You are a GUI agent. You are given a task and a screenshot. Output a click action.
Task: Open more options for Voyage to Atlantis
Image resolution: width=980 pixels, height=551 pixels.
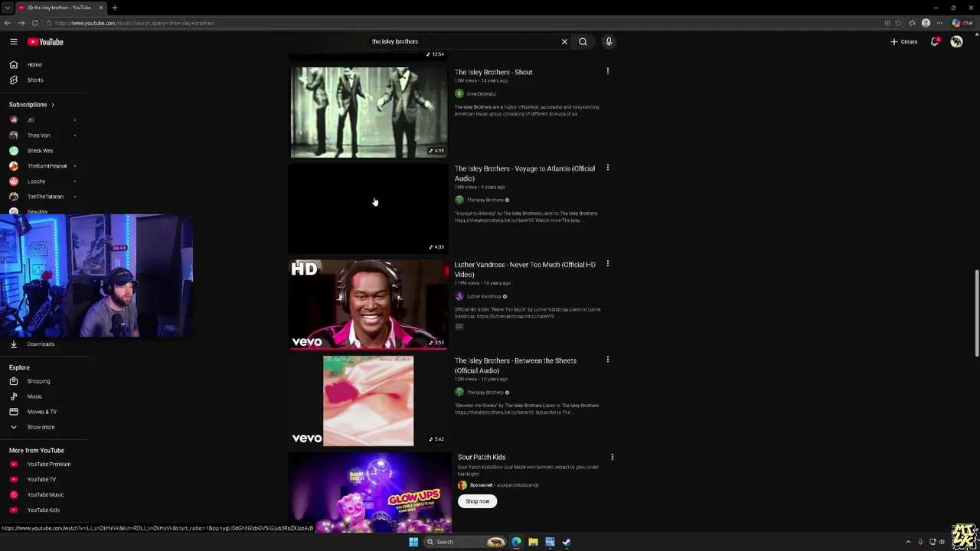tap(608, 168)
